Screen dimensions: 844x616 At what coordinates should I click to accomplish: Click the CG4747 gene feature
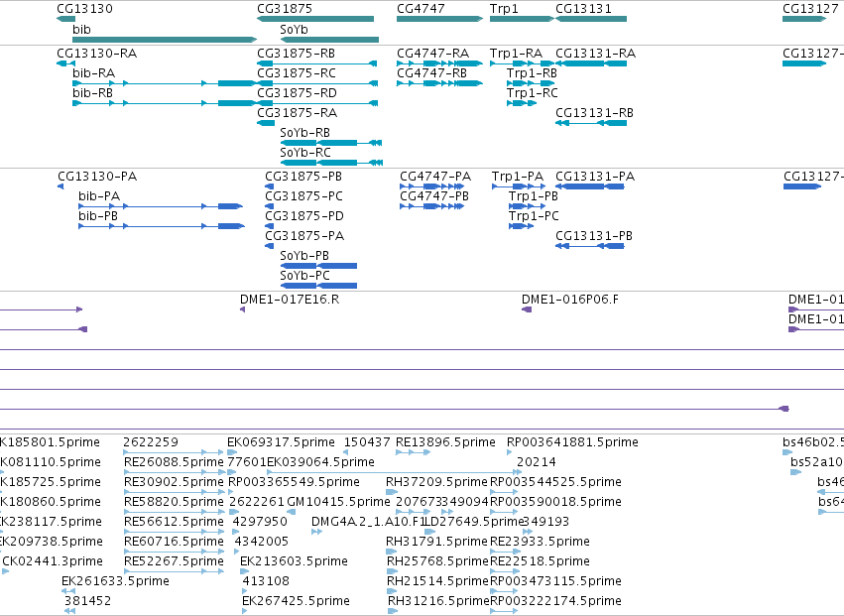[x=439, y=19]
